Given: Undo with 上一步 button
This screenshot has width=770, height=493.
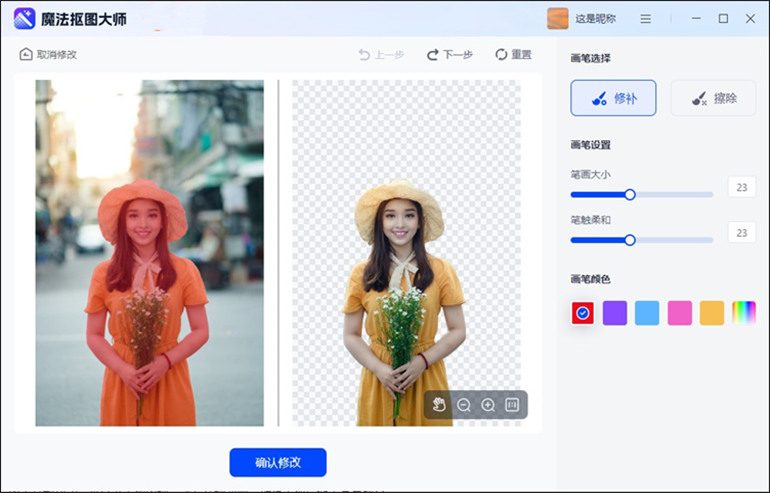Looking at the screenshot, I should [x=382, y=55].
